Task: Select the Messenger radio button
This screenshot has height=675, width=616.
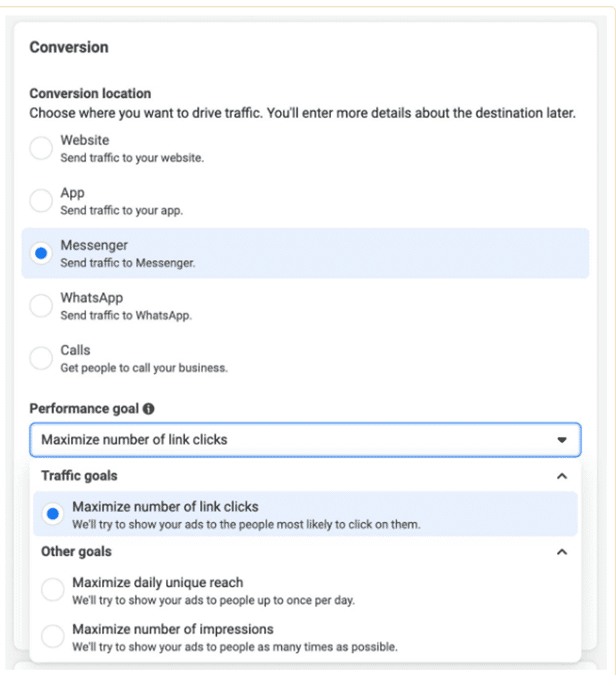Action: [41, 253]
